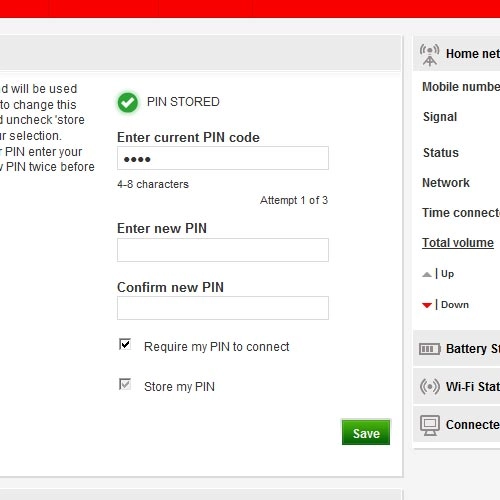
Task: Click the Network label in sidebar
Action: click(446, 183)
